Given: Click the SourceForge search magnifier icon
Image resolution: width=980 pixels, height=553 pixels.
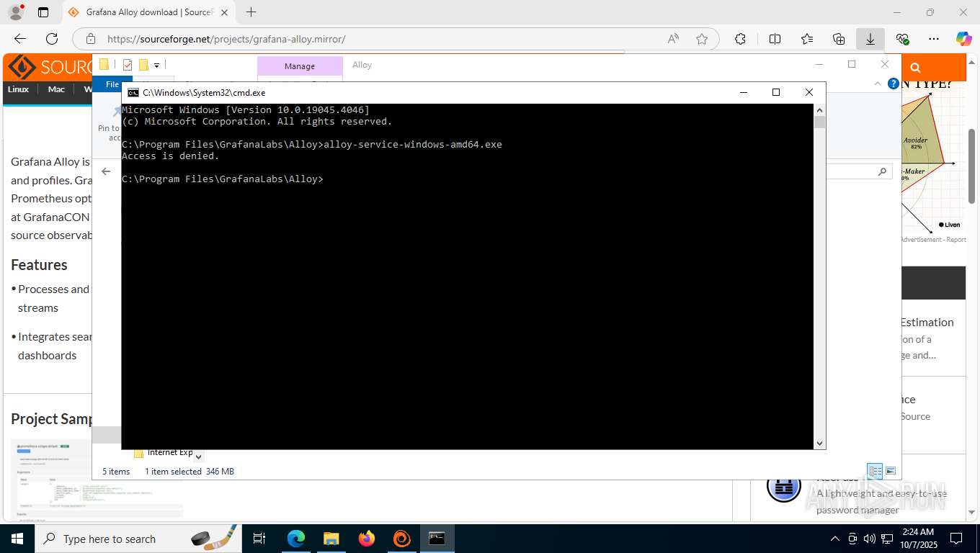Looking at the screenshot, I should (x=915, y=68).
